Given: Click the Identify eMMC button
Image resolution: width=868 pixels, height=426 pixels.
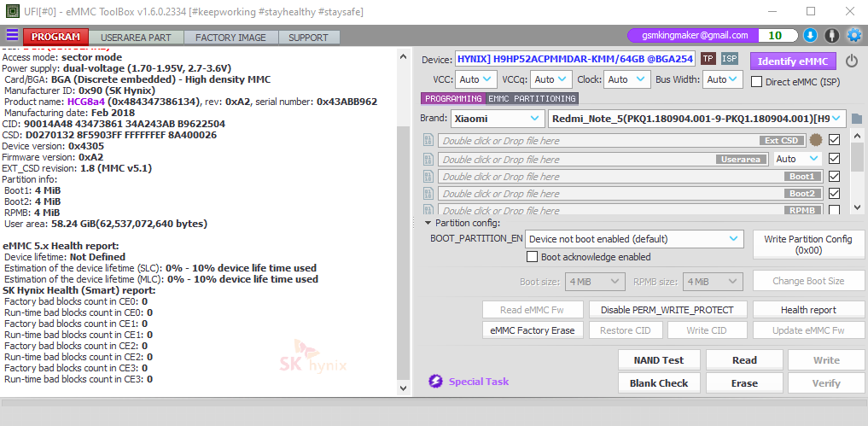Looking at the screenshot, I should [x=793, y=61].
